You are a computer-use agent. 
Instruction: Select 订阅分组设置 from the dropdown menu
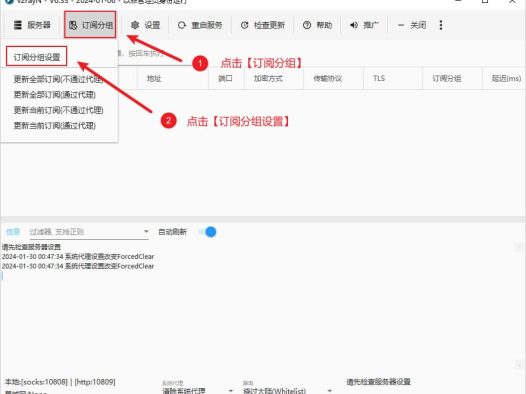coord(37,57)
